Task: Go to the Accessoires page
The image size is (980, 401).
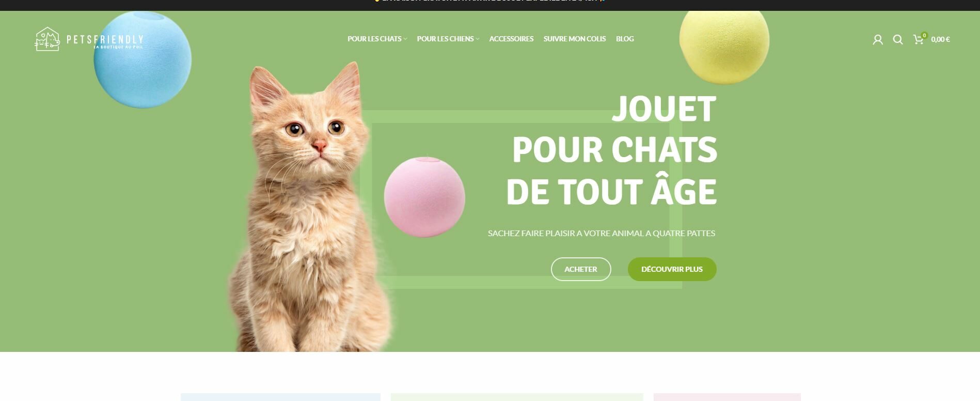Action: point(511,39)
